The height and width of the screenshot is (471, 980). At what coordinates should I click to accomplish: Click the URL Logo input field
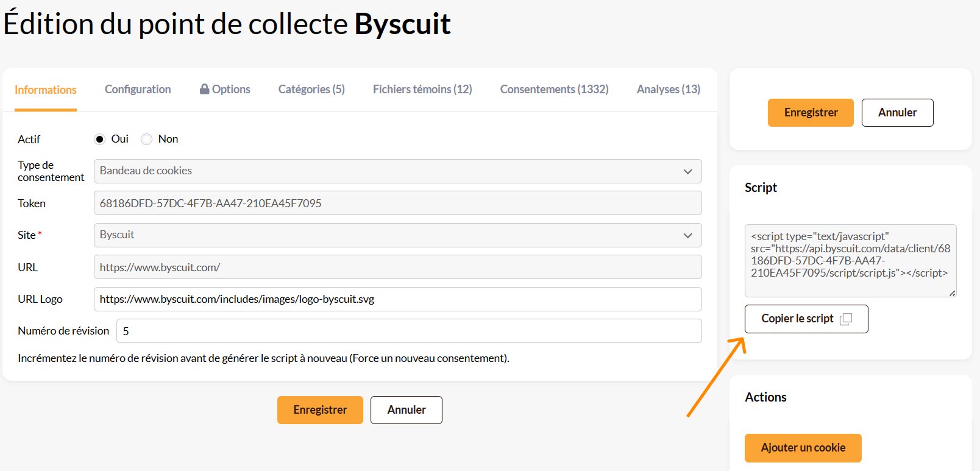coord(397,299)
